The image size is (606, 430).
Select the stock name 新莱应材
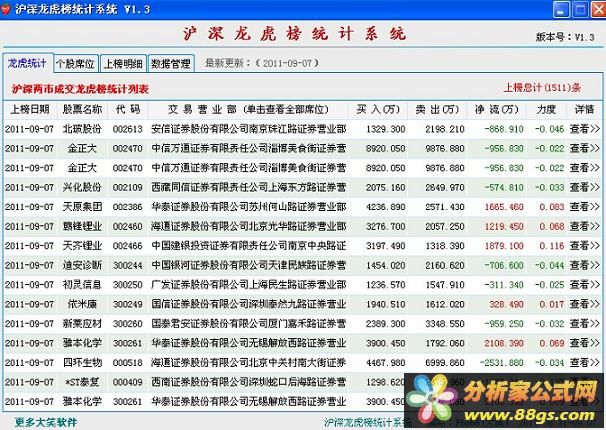tap(82, 324)
